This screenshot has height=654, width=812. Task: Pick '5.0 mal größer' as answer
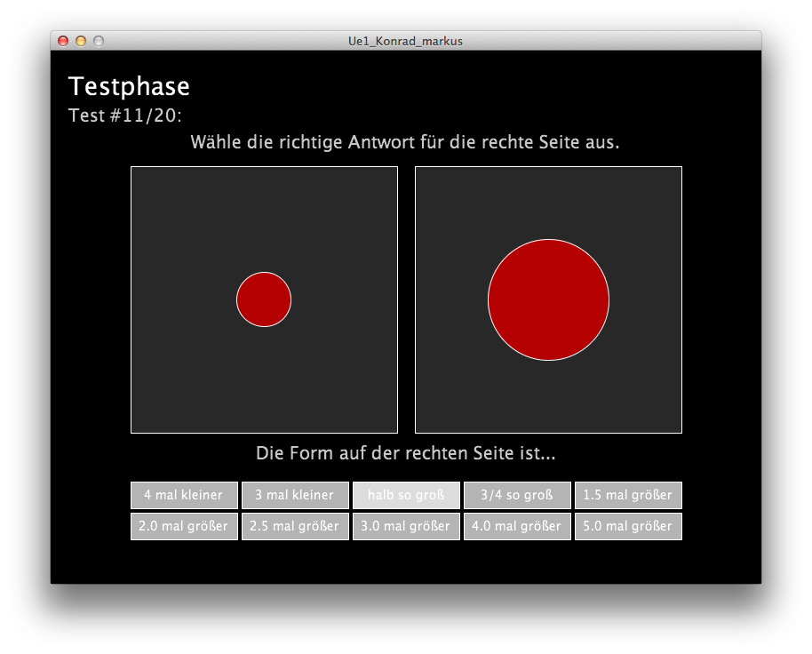pyautogui.click(x=628, y=526)
